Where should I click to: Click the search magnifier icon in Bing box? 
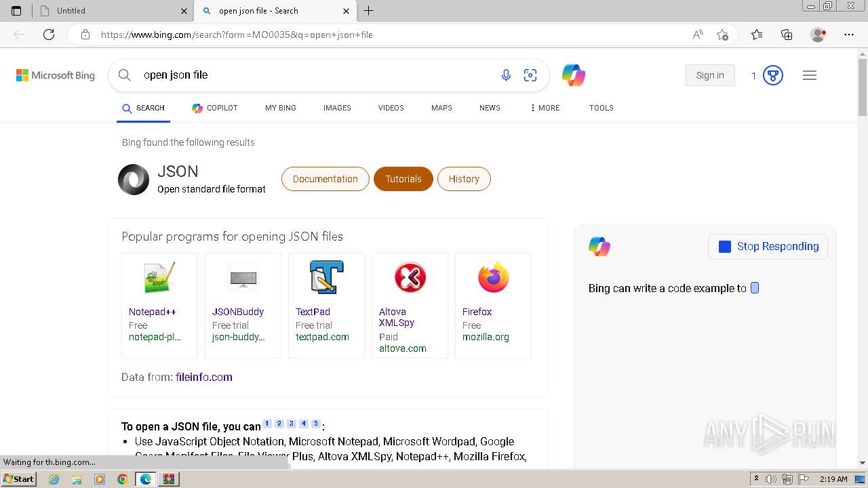pos(125,75)
